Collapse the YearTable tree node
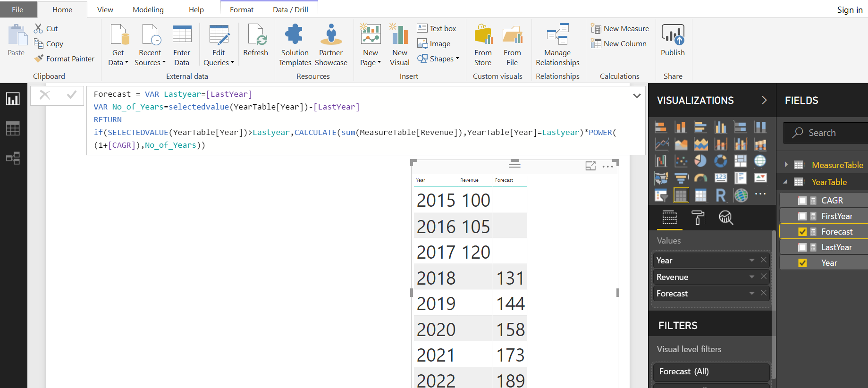The width and height of the screenshot is (868, 388). [x=785, y=182]
